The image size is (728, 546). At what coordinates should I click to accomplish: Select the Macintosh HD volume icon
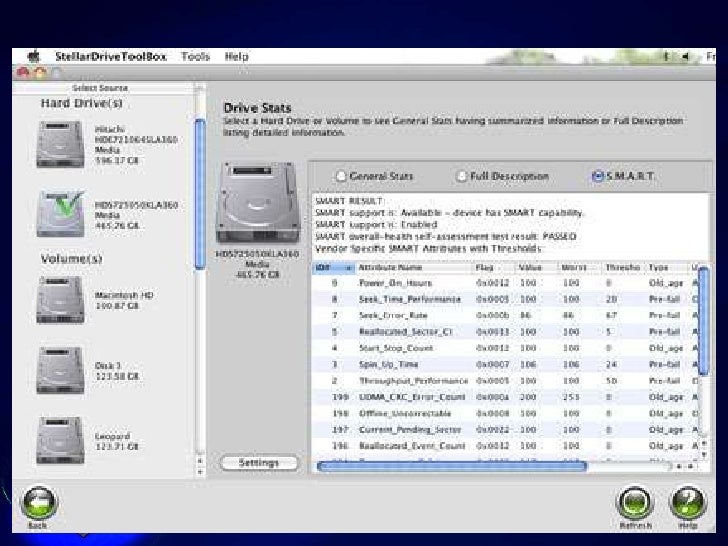pos(60,300)
